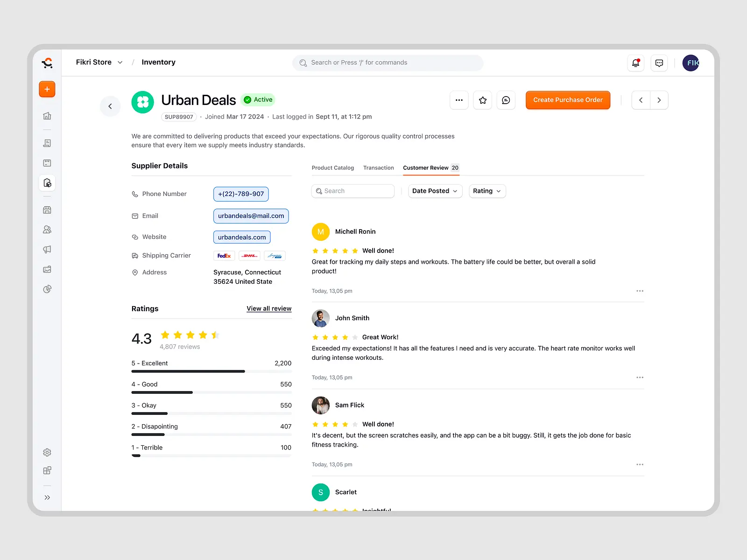Switch to the Transaction tab
The image size is (747, 560).
379,168
